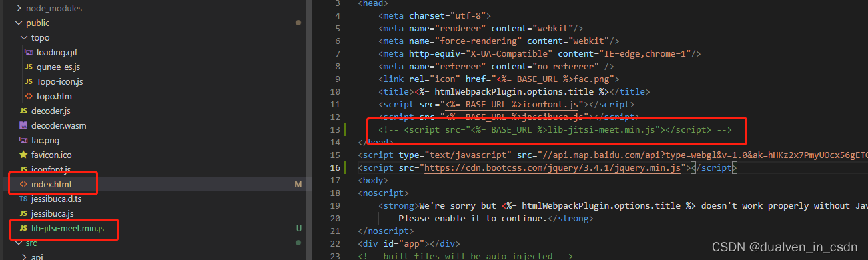This screenshot has height=260, width=868.
Task: Click line number 13 in gutter
Action: click(335, 129)
